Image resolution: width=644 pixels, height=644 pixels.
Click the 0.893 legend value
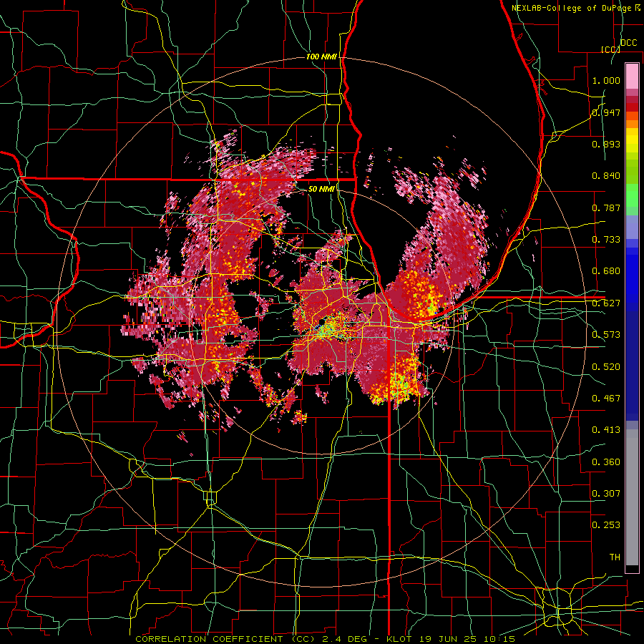pos(606,144)
